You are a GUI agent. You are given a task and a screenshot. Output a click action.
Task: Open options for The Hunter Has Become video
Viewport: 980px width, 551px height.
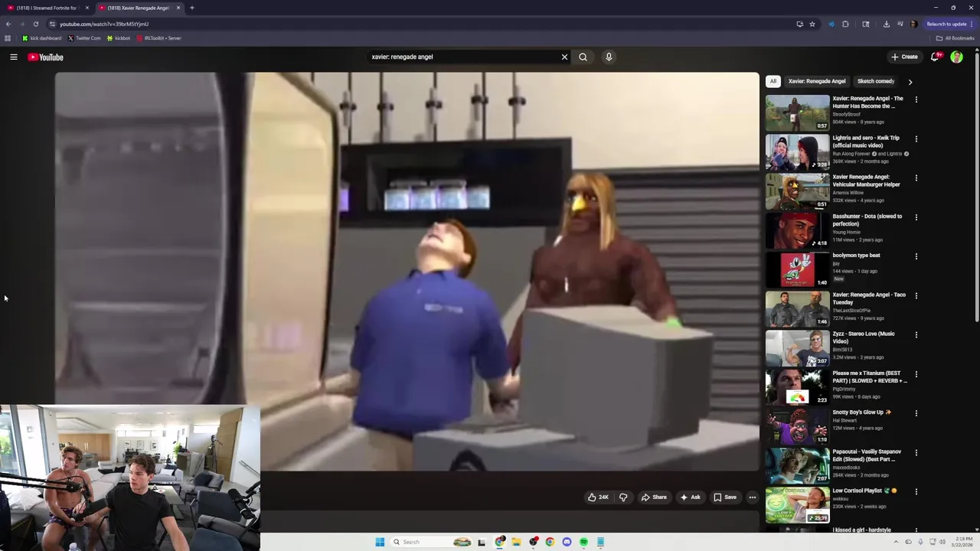point(916,99)
